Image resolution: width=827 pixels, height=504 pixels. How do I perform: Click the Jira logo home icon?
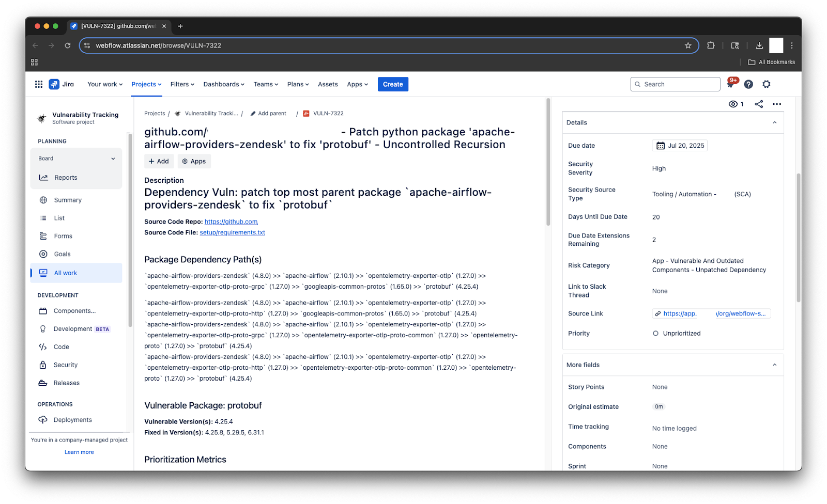(x=62, y=84)
